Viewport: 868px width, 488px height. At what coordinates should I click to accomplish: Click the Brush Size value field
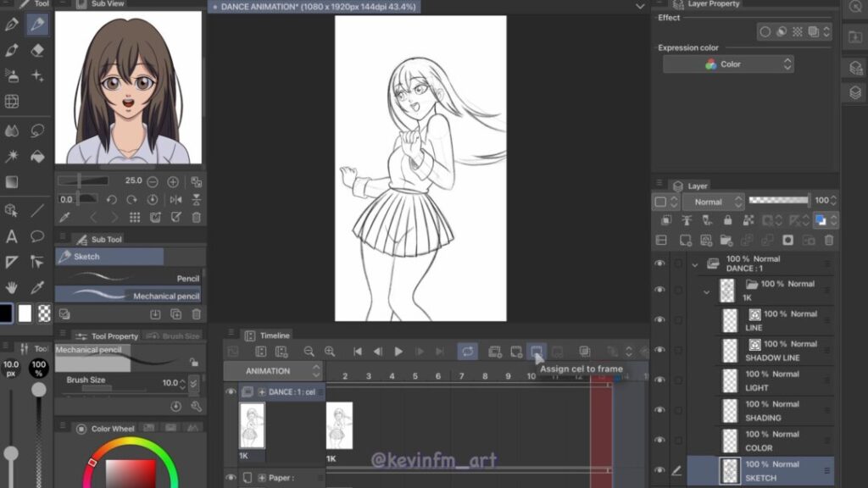tap(170, 382)
